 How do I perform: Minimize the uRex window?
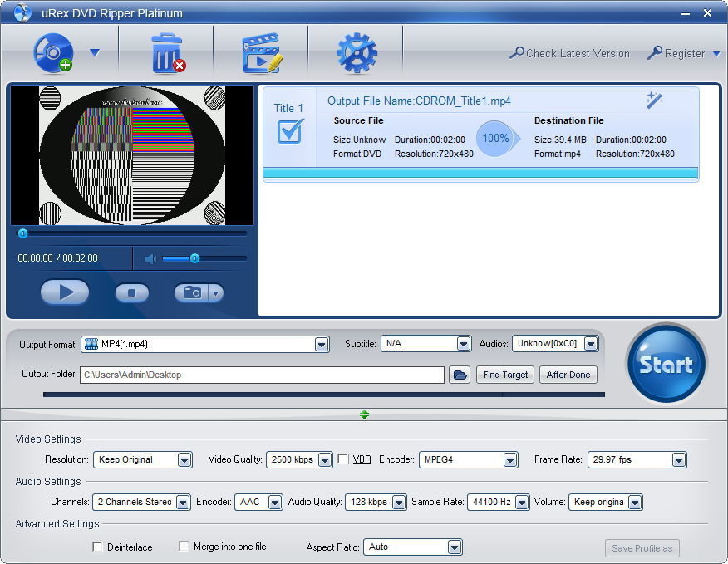[x=686, y=14]
